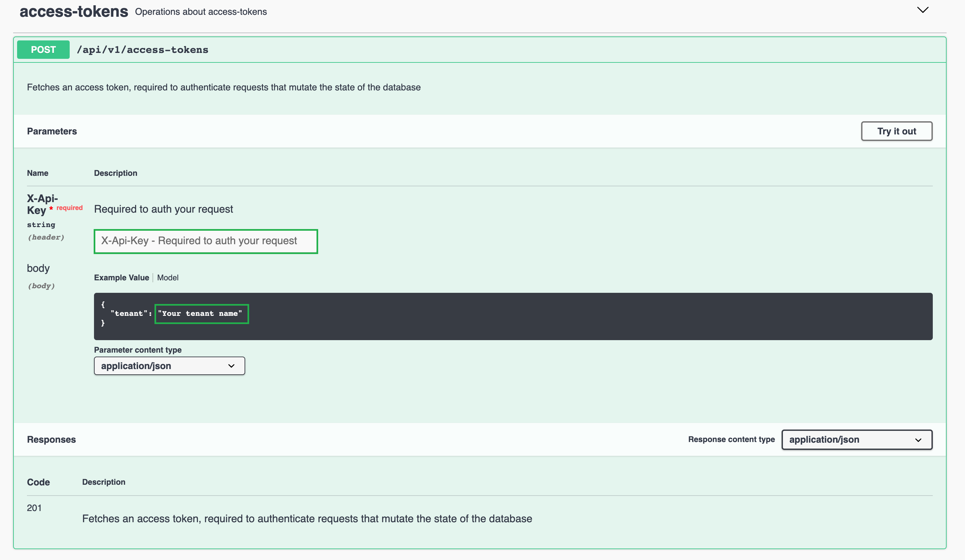The image size is (965, 560).
Task: Click the Parameter content type label
Action: tap(138, 350)
